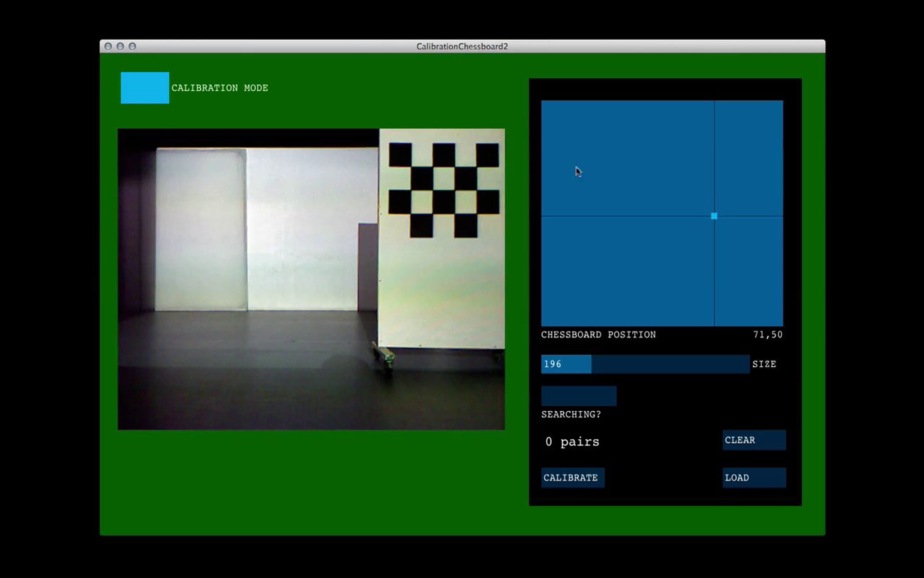Click the '0 pairs' counter label
Viewport: 924px width, 578px height.
(x=572, y=442)
